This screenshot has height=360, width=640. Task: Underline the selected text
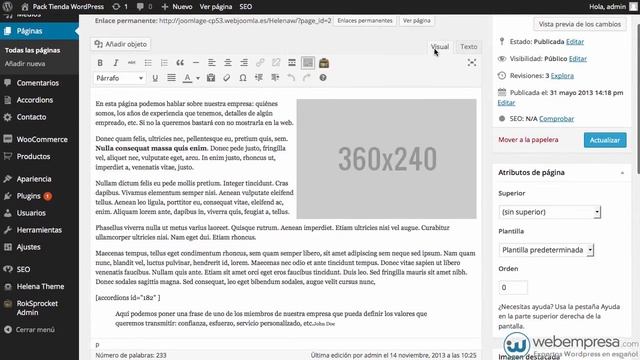[155, 78]
